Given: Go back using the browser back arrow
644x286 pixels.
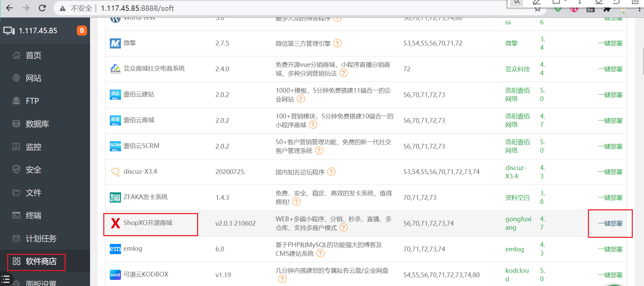Looking at the screenshot, I should (10, 8).
